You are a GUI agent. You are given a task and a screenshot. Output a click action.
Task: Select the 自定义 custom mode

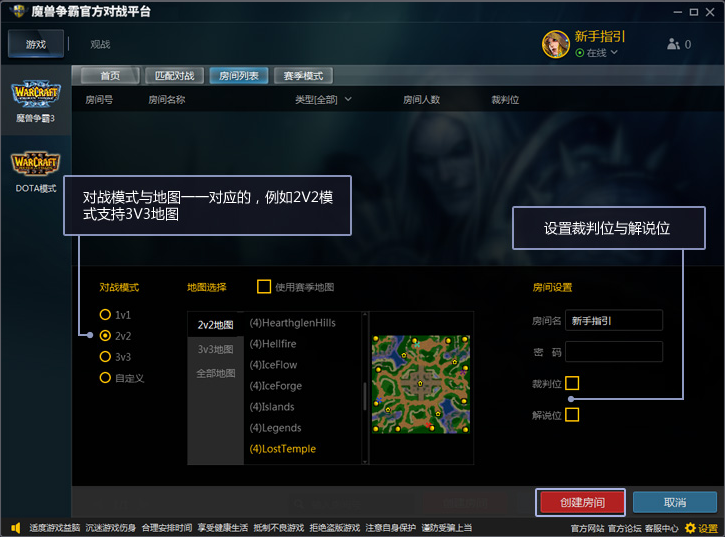click(105, 378)
